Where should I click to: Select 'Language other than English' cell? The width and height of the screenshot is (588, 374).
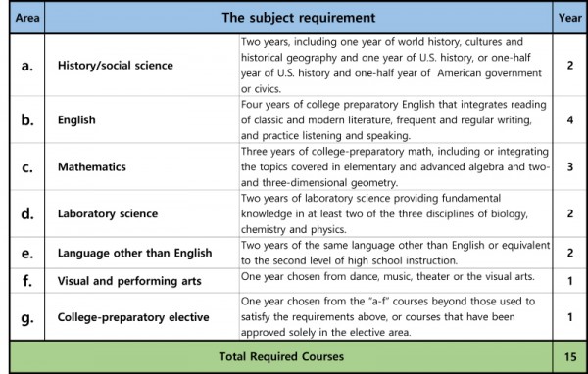click(x=142, y=253)
